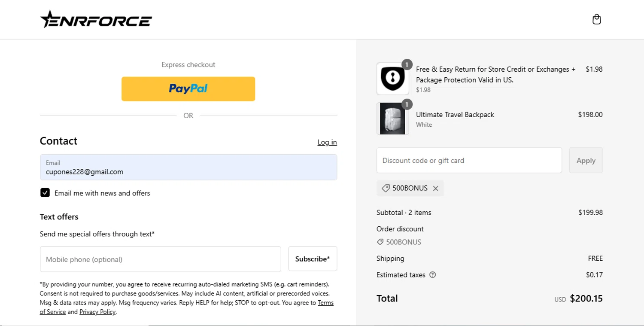The height and width of the screenshot is (326, 644).
Task: Click the USD currency label
Action: tap(560, 299)
